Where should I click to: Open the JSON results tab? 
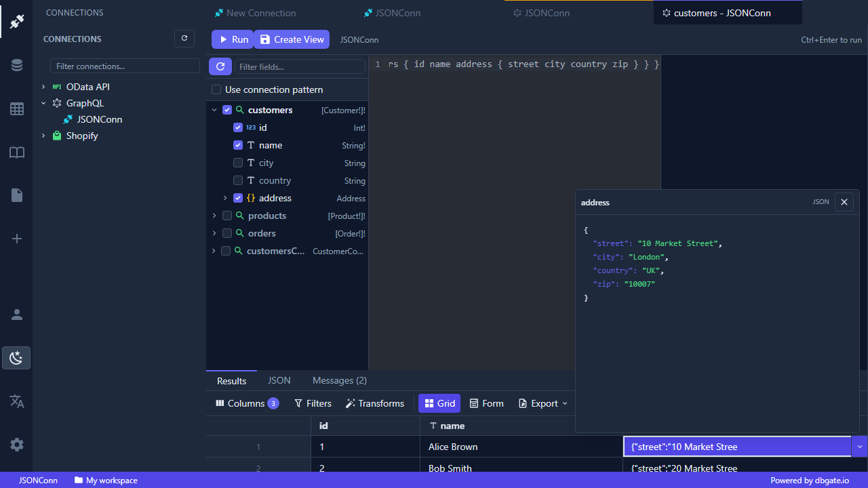279,381
